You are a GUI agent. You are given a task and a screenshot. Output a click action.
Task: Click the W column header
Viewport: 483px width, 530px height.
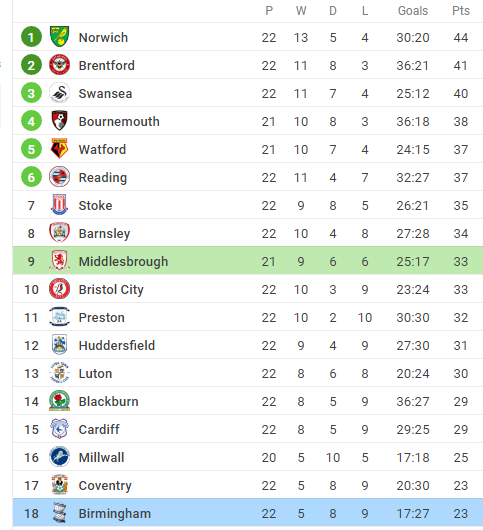click(301, 11)
